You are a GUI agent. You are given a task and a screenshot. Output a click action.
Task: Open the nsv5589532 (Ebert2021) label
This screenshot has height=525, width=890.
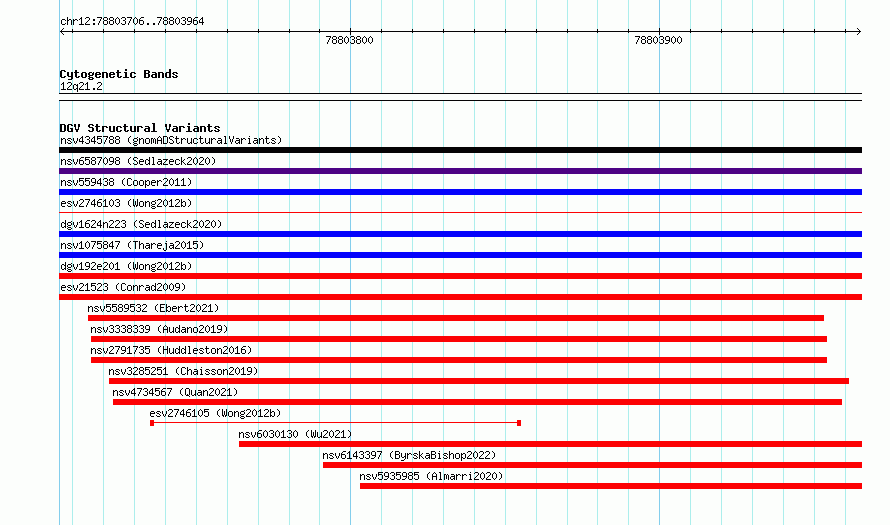tap(153, 308)
